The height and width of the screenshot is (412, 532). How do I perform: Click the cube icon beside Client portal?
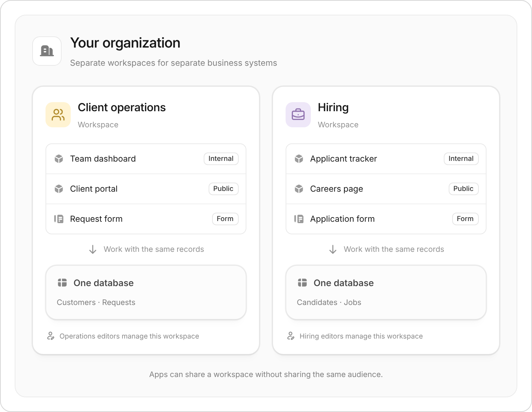pyautogui.click(x=59, y=189)
